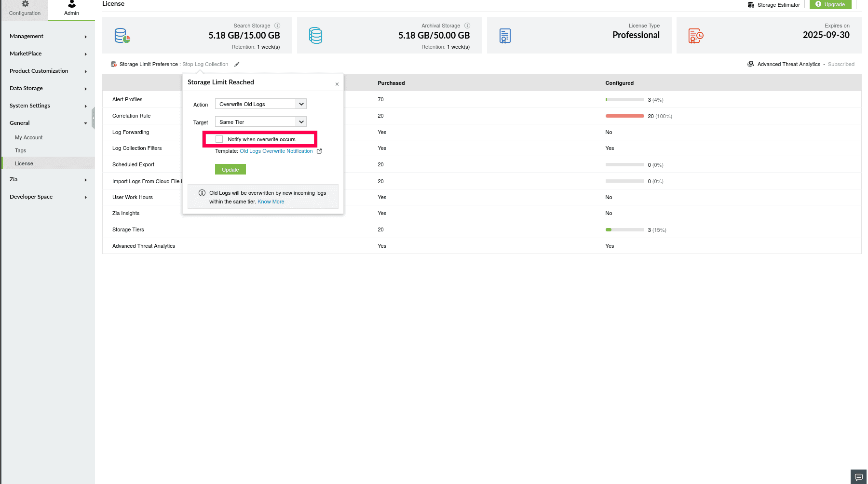Click the Search Storage database icon
868x484 pixels.
[x=122, y=36]
